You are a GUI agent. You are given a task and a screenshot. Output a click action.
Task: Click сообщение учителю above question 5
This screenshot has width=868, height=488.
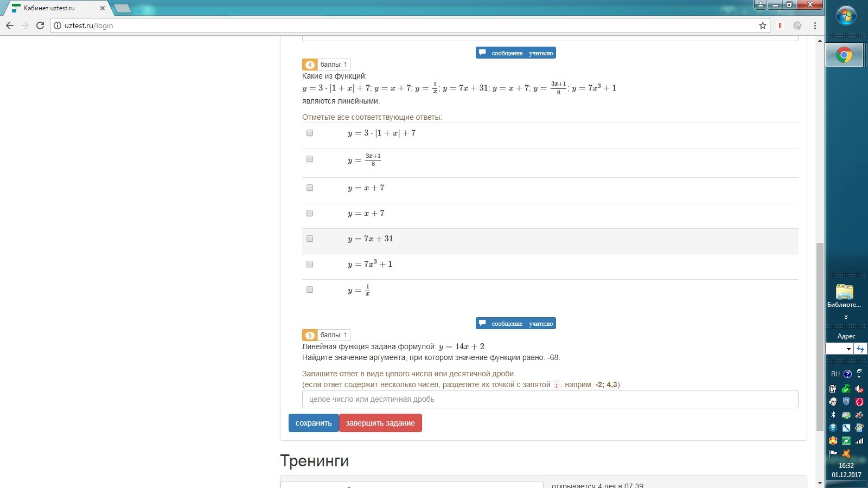(516, 324)
